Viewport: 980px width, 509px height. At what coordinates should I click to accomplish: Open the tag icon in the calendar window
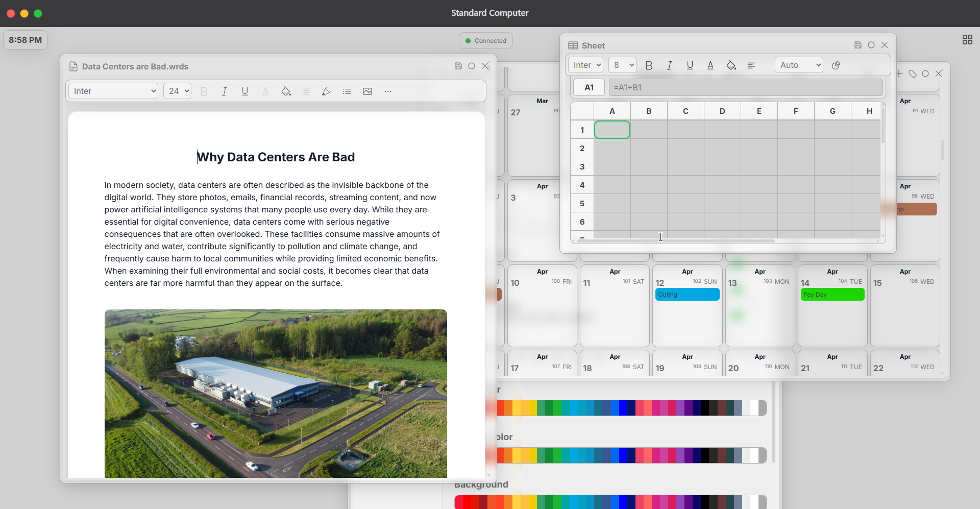pos(913,74)
